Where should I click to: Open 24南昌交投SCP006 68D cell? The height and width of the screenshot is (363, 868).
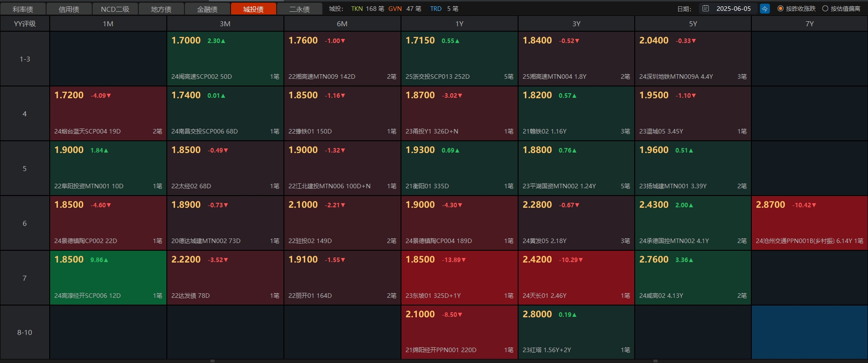click(x=225, y=114)
